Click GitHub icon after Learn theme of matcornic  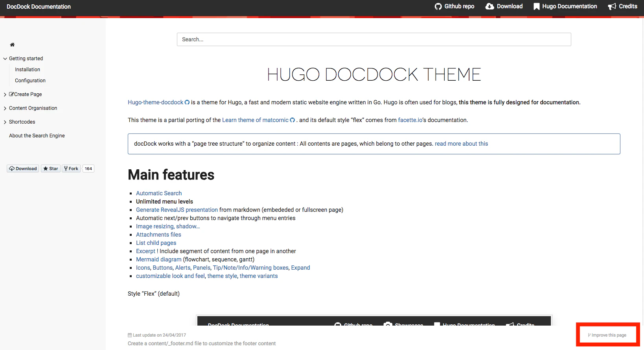(x=293, y=120)
